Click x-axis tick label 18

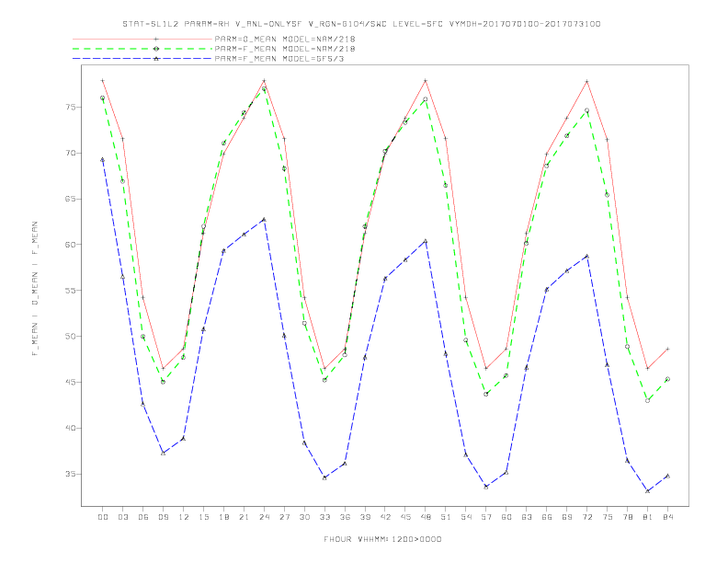[223, 517]
